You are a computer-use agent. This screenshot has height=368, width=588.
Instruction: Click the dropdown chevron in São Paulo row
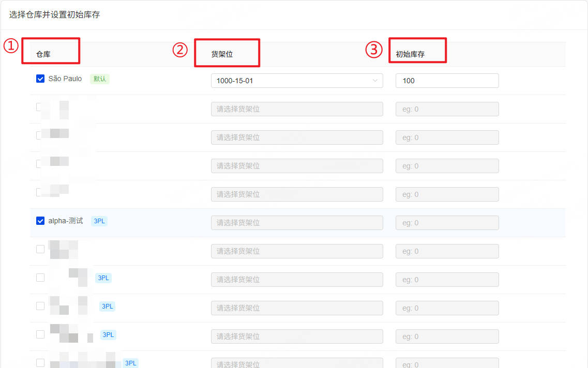pyautogui.click(x=374, y=81)
